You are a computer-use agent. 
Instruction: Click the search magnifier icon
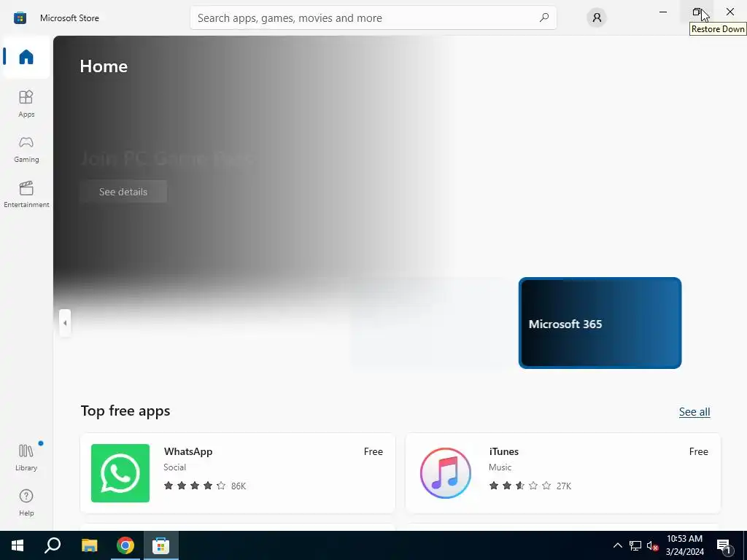click(x=543, y=17)
